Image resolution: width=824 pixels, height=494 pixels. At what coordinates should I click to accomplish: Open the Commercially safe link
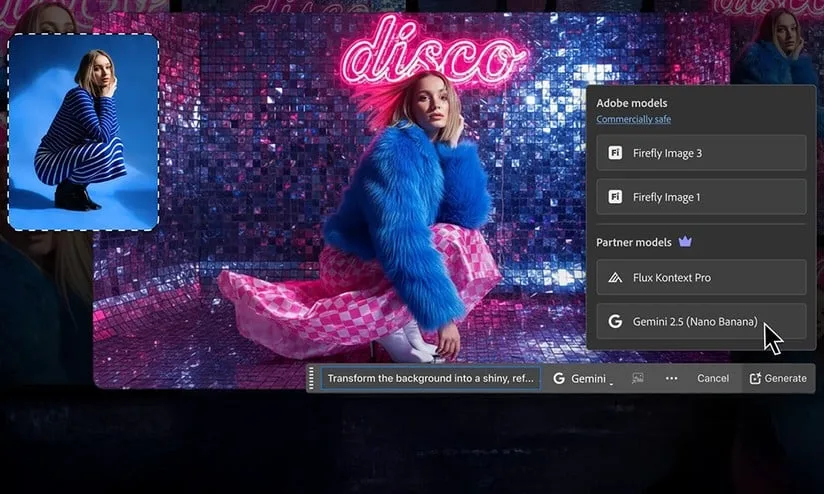click(633, 120)
